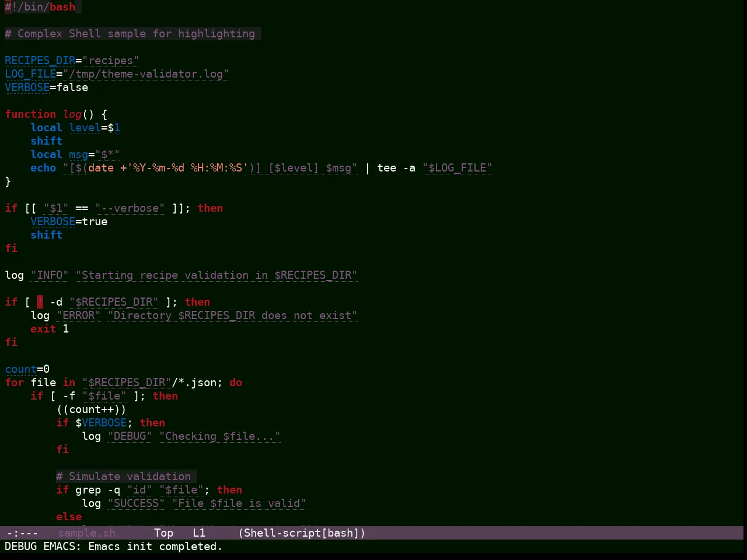The height and width of the screenshot is (560, 747).
Task: Click the RECIPES_DIR variable assignment
Action: point(72,61)
